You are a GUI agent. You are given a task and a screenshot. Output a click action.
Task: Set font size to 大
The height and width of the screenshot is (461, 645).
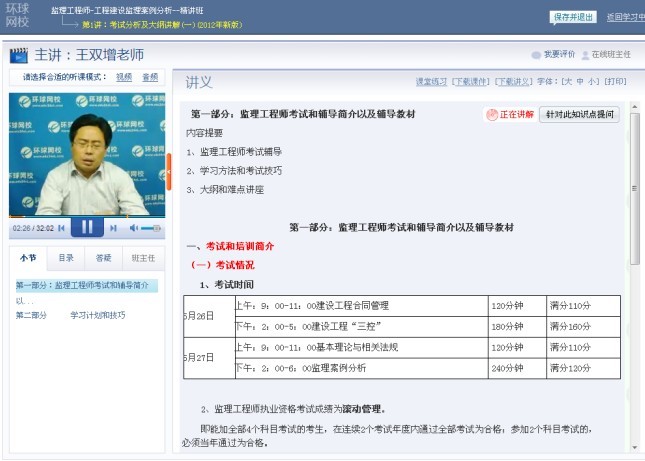pyautogui.click(x=566, y=82)
